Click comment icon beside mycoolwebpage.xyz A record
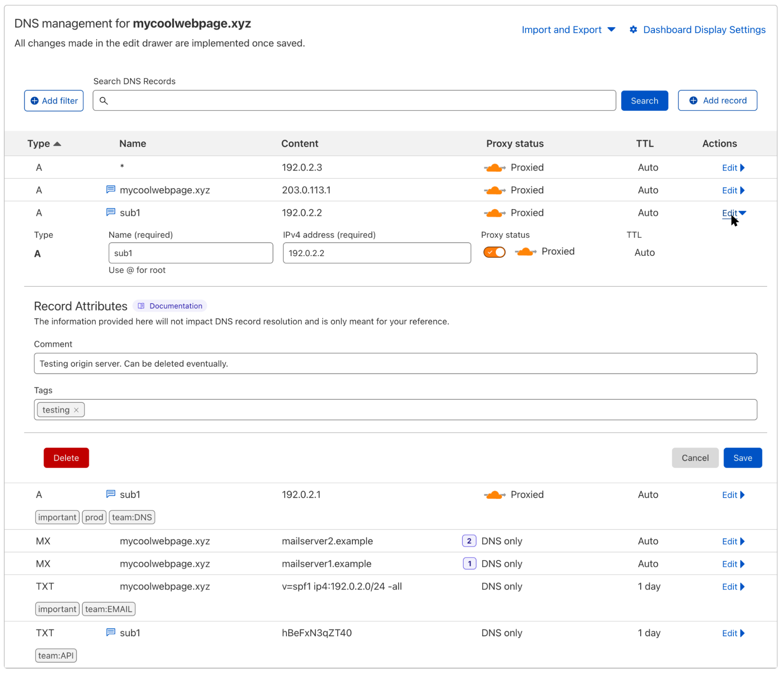The image size is (784, 675). (111, 190)
